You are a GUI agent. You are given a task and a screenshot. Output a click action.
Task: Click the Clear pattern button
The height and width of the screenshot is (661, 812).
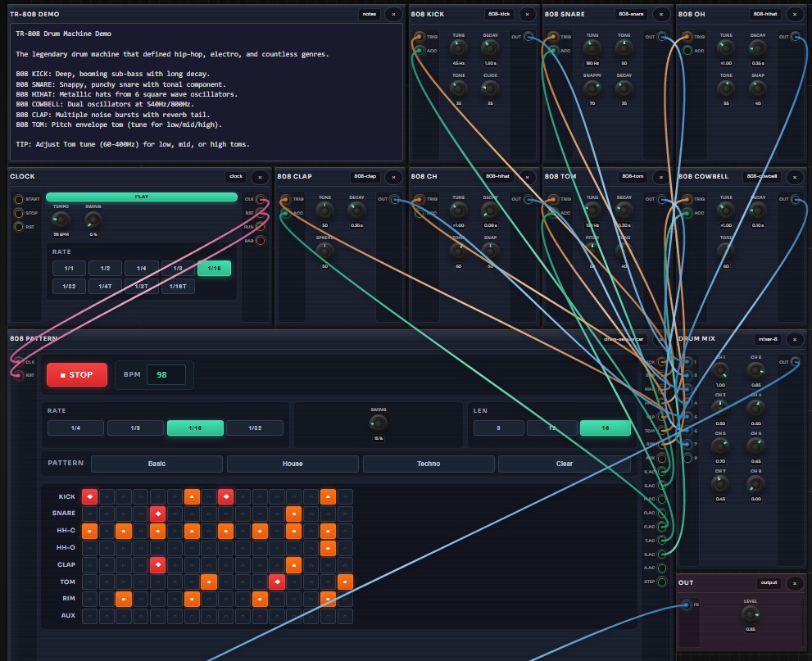(x=565, y=464)
